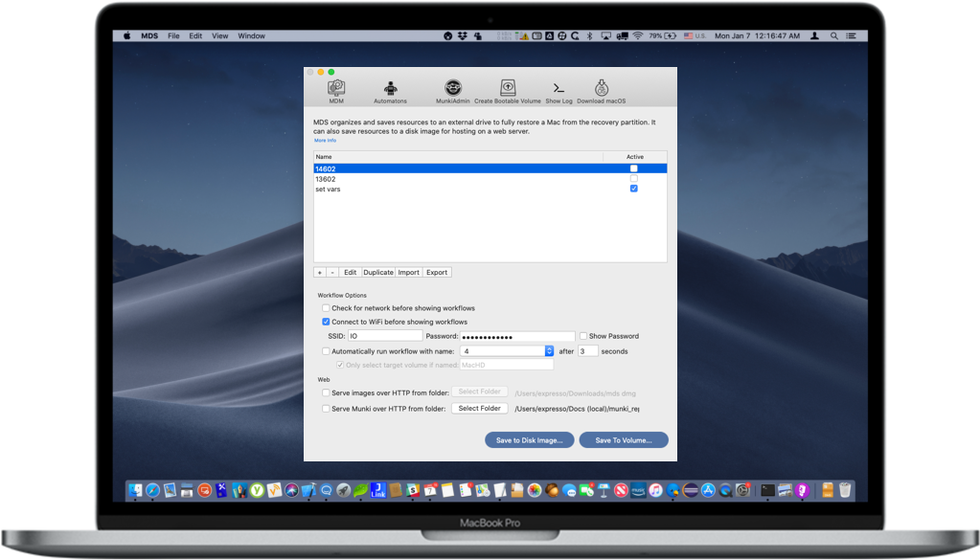Open Show Log terminal icon
This screenshot has width=980, height=560.
[558, 88]
